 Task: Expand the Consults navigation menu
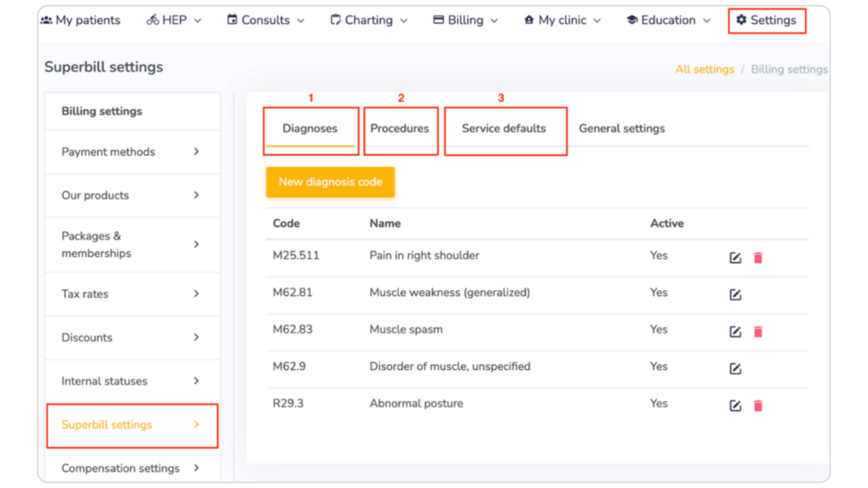pyautogui.click(x=265, y=20)
